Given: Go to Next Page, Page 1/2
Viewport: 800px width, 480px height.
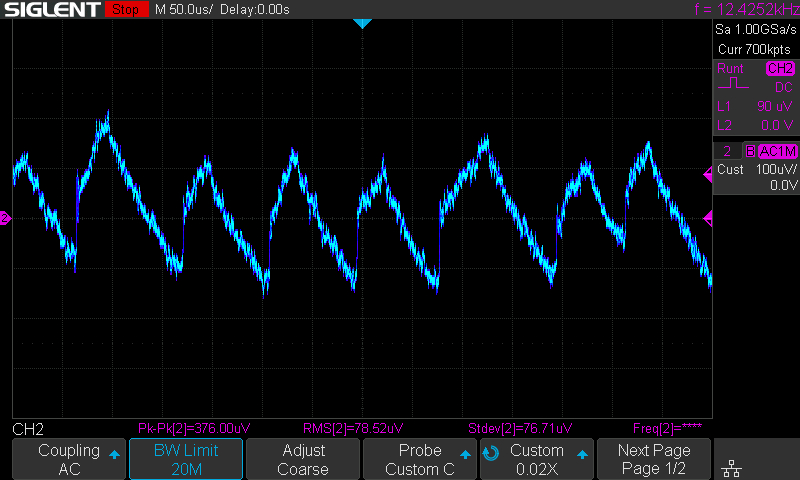Looking at the screenshot, I should (654, 459).
